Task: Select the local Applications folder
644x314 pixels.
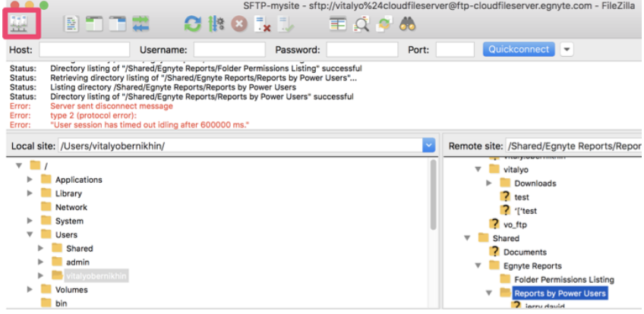Action: click(x=79, y=180)
